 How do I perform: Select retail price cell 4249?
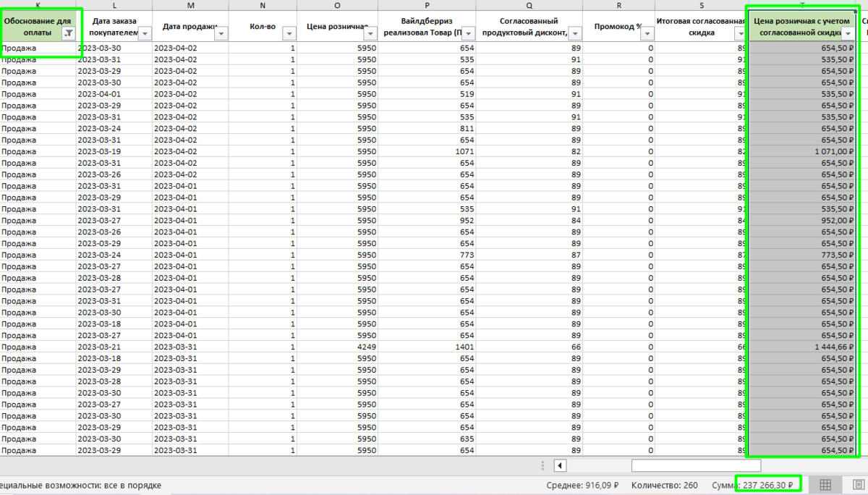click(x=337, y=347)
